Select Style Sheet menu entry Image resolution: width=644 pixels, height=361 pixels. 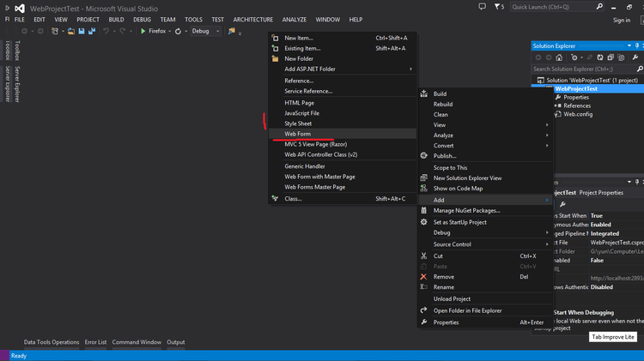342,123
